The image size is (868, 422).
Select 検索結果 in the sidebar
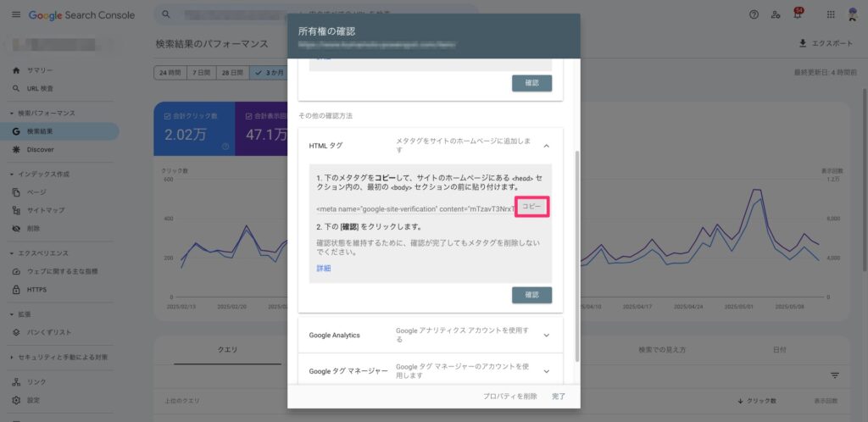tap(39, 131)
